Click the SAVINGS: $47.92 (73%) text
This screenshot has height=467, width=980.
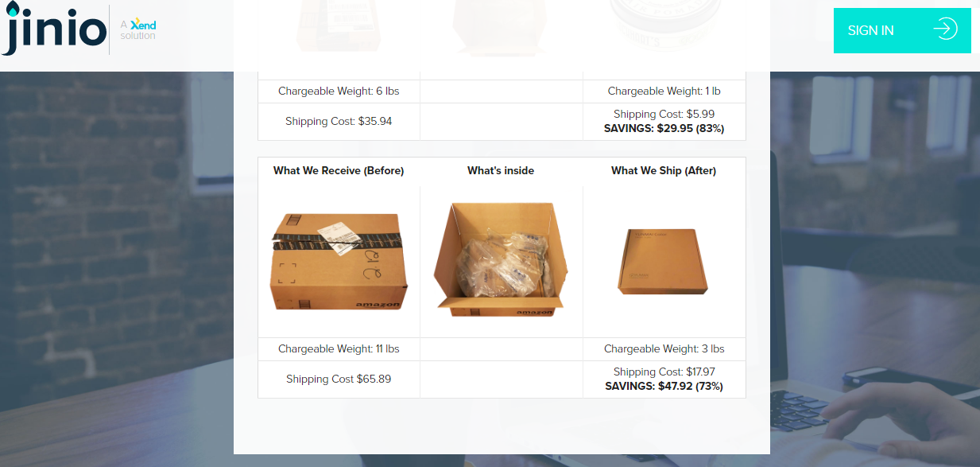click(664, 387)
